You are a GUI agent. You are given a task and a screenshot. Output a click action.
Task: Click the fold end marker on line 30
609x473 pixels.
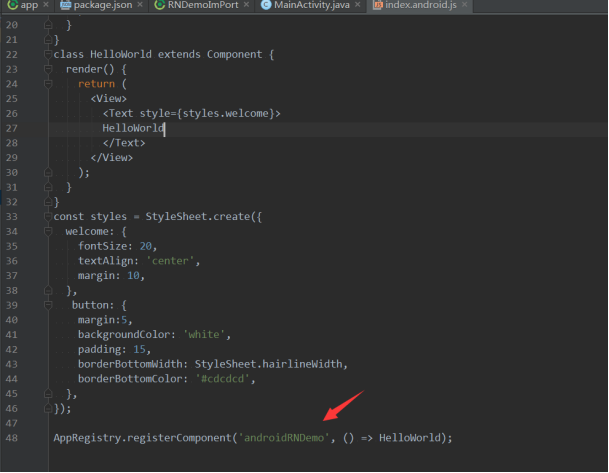(x=48, y=172)
